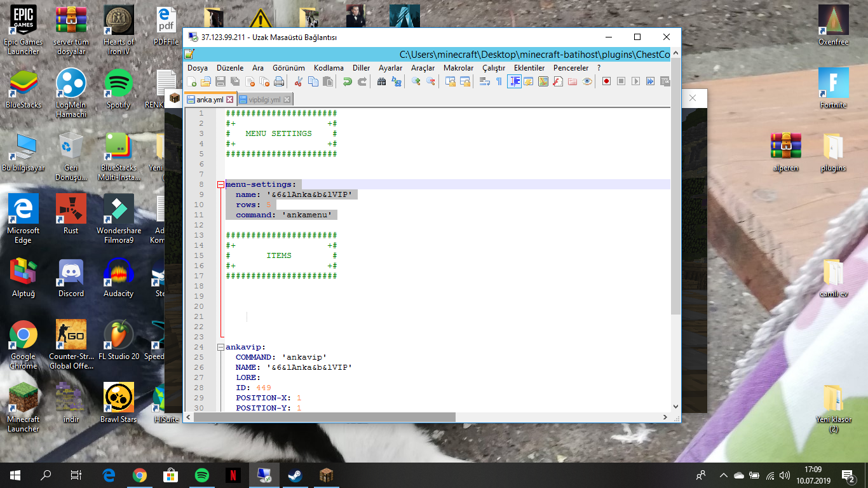Click the "ID: 449" line
Viewport: 868px width, 488px height.
(x=254, y=388)
